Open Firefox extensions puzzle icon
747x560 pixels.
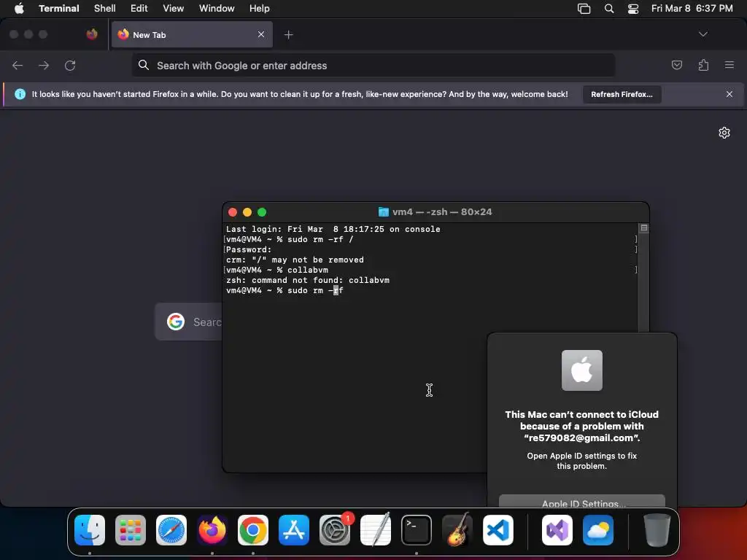[703, 65]
